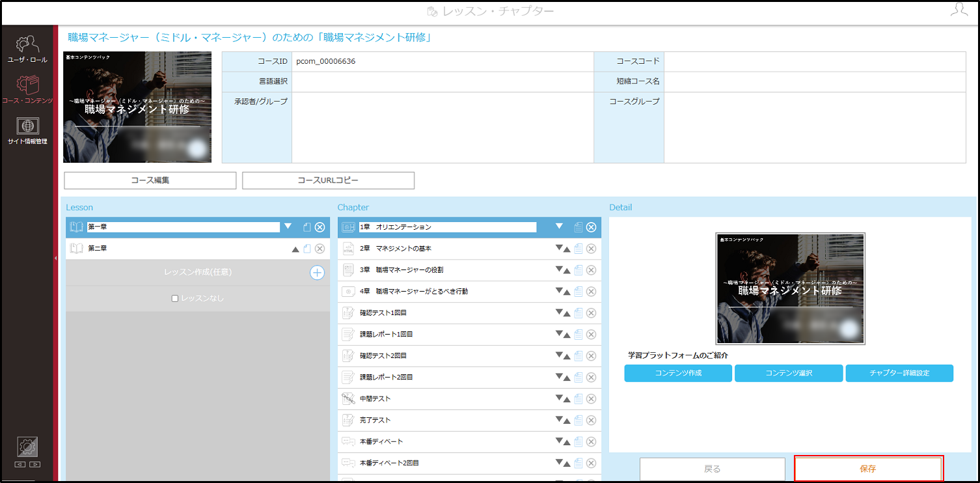Delete the 3章 職場マネージャーの役割 chapter
The height and width of the screenshot is (483, 980).
591,270
